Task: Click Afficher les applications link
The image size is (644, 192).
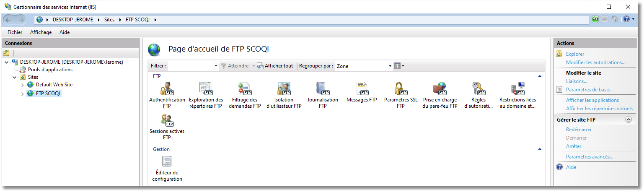Action: (592, 100)
